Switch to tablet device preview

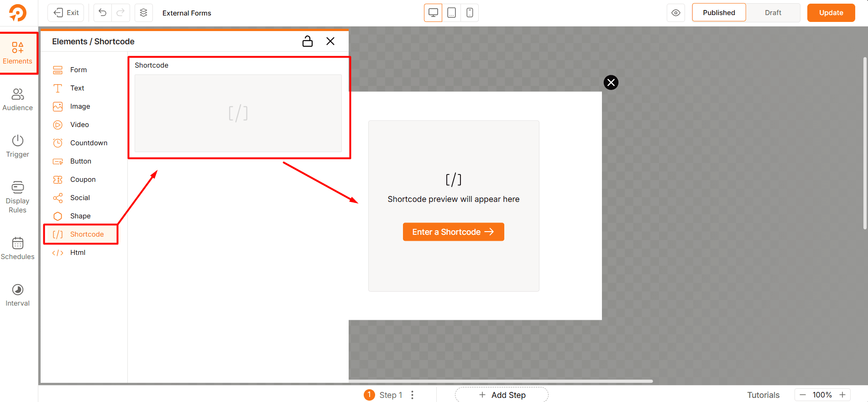451,13
